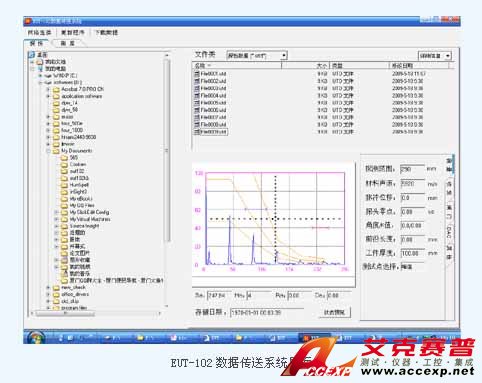482x383 pixels.
Task: Click the My Documents folder icon
Action: pyautogui.click(x=56, y=151)
